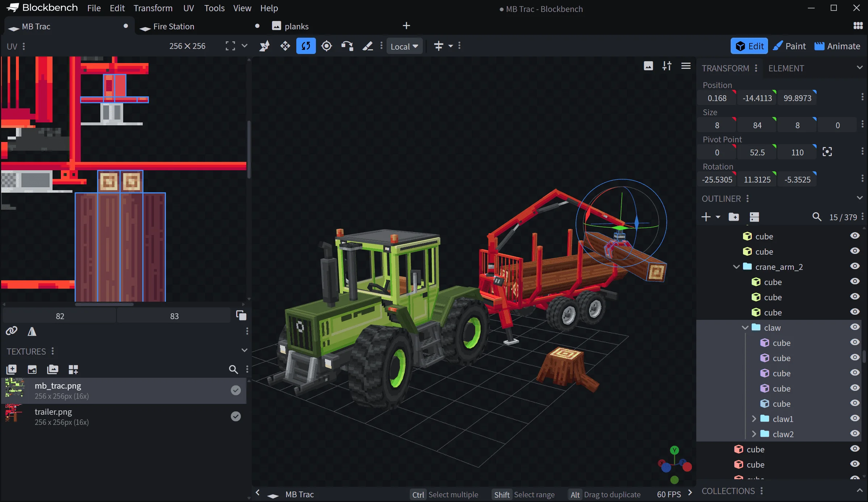Viewport: 868px width, 502px height.
Task: Activate the Vertex Snap tool
Action: pyautogui.click(x=264, y=46)
